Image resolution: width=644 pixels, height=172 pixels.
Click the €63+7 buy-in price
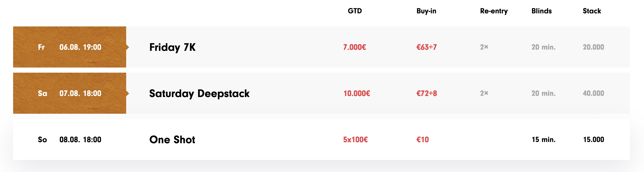coord(426,47)
